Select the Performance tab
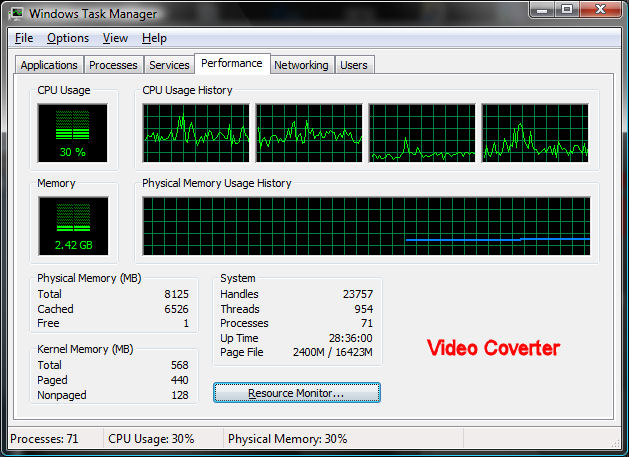The image size is (629, 457). (232, 63)
